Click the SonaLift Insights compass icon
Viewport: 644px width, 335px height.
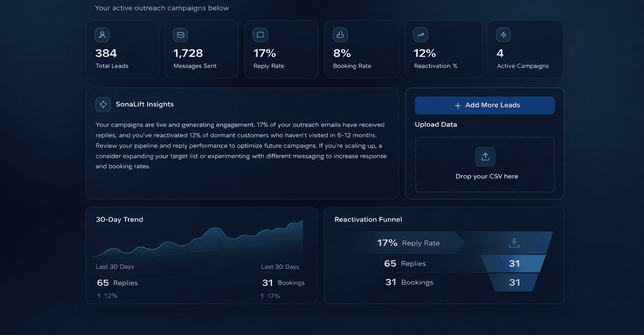tap(103, 104)
